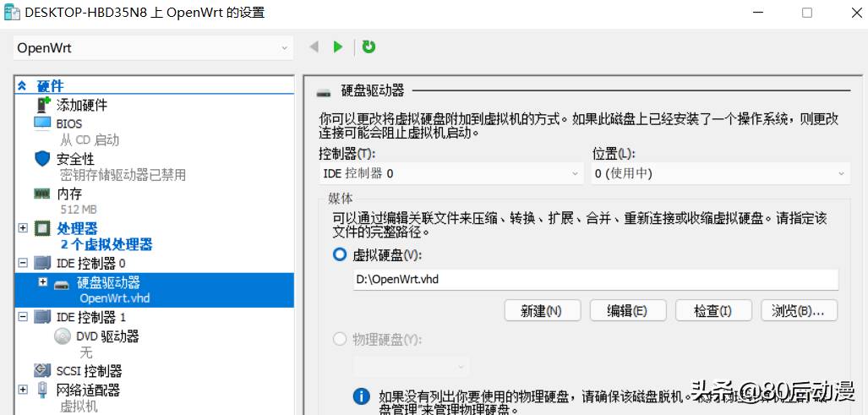Open the disabled physical disk dropdown

412,366
